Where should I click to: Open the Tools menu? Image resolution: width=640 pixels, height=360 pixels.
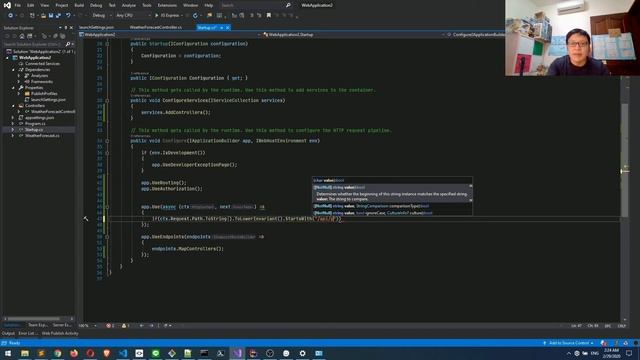147,5
